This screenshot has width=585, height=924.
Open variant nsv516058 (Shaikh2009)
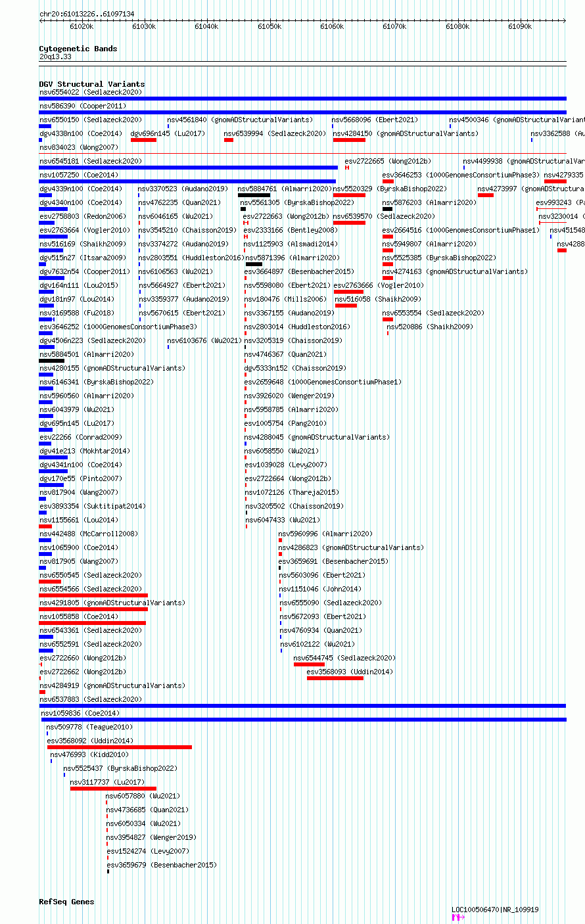pyautogui.click(x=379, y=299)
